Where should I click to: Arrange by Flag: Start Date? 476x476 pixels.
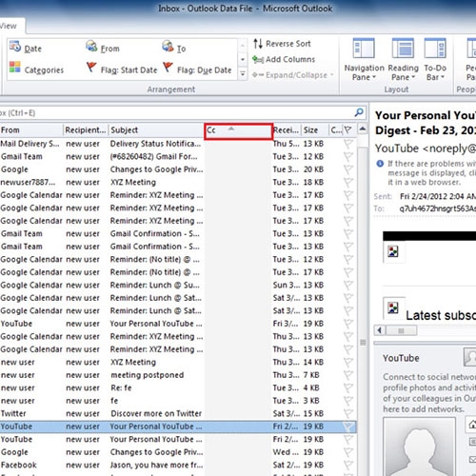coord(122,69)
